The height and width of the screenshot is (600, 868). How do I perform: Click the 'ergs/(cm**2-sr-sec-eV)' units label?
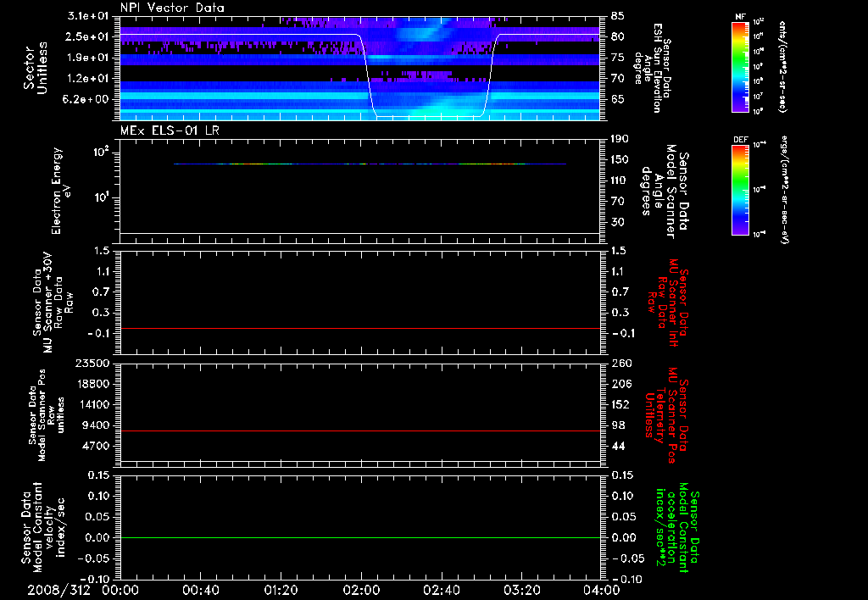click(x=784, y=190)
